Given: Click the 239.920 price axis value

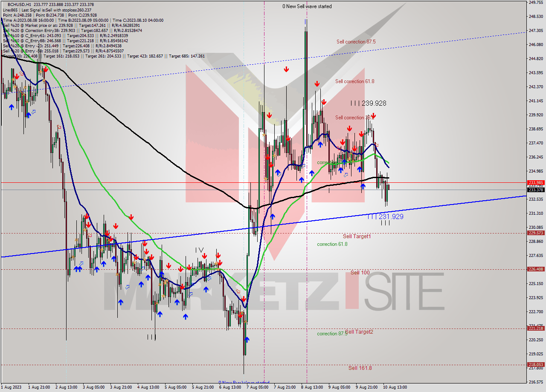Looking at the screenshot, I should [x=536, y=115].
